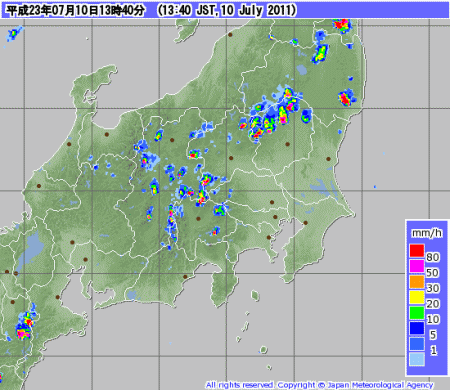Click the '(13:40 JST, 10 July 2011)' header text
Screen dimensions: 450x390
click(227, 10)
